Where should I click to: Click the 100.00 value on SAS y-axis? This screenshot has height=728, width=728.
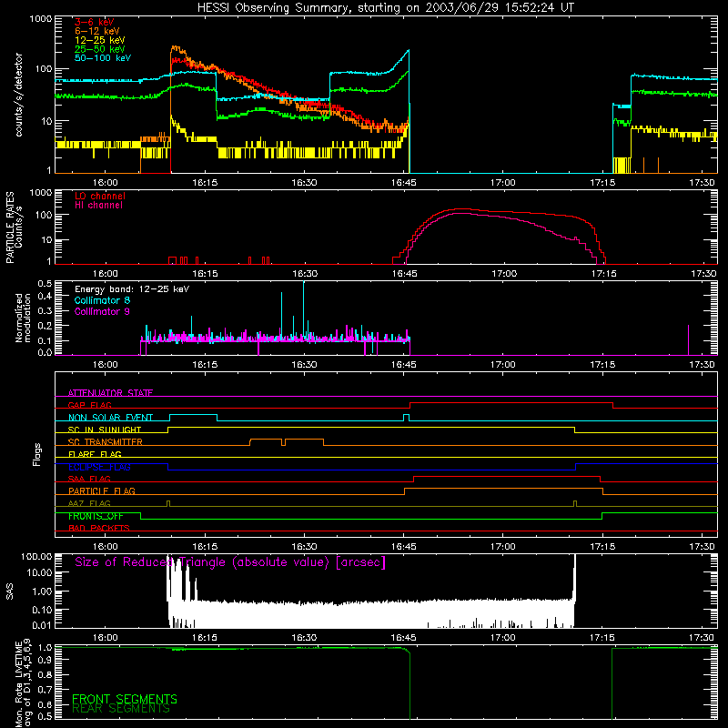(36, 556)
